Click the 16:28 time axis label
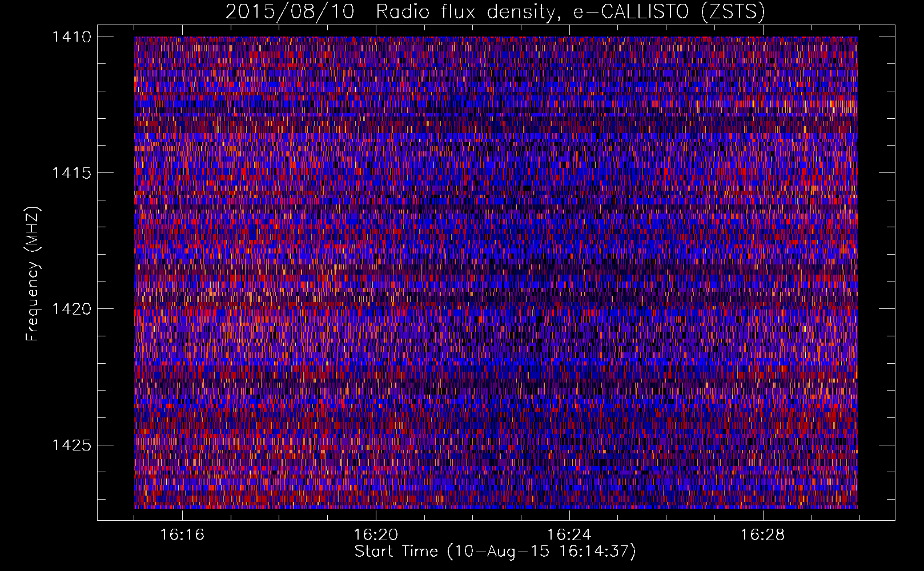 point(763,535)
